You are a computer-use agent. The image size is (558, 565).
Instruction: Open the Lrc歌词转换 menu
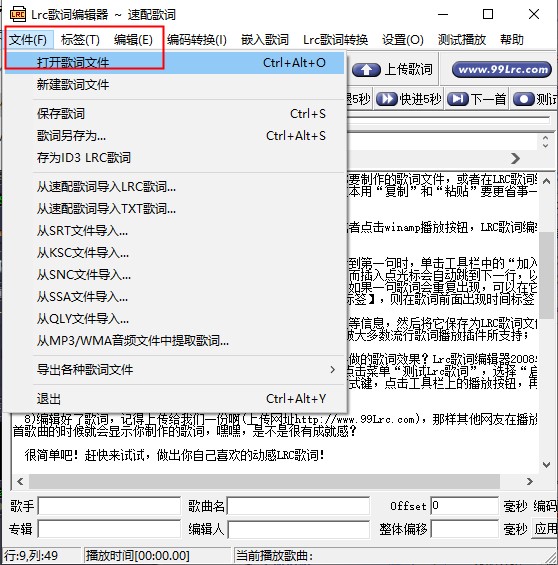335,40
